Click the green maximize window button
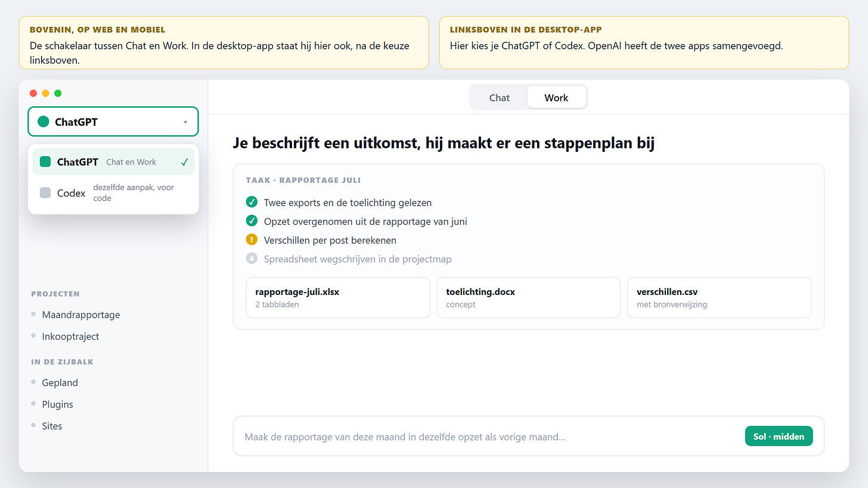 tap(58, 93)
